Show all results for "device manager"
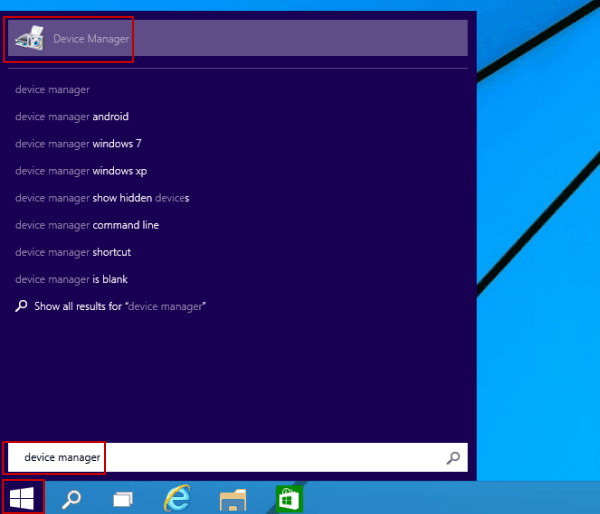 point(120,306)
